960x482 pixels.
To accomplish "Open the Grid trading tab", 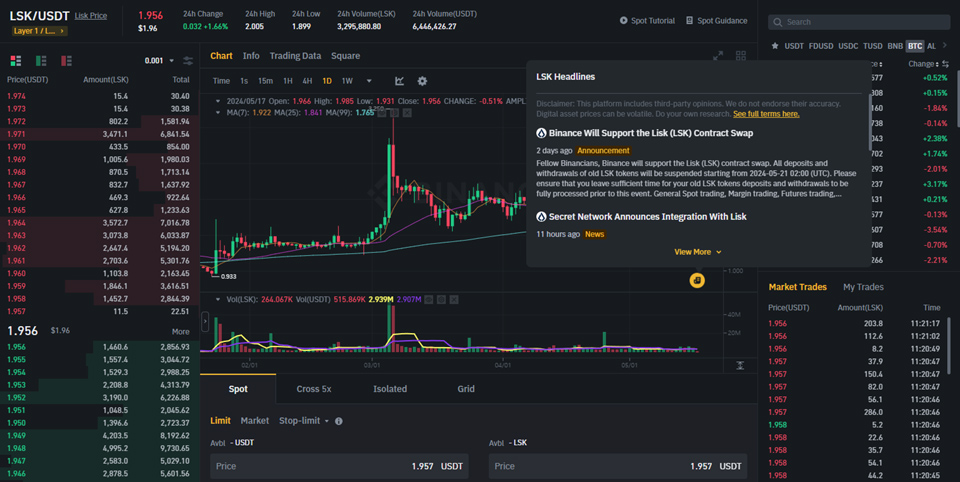I will pos(466,389).
